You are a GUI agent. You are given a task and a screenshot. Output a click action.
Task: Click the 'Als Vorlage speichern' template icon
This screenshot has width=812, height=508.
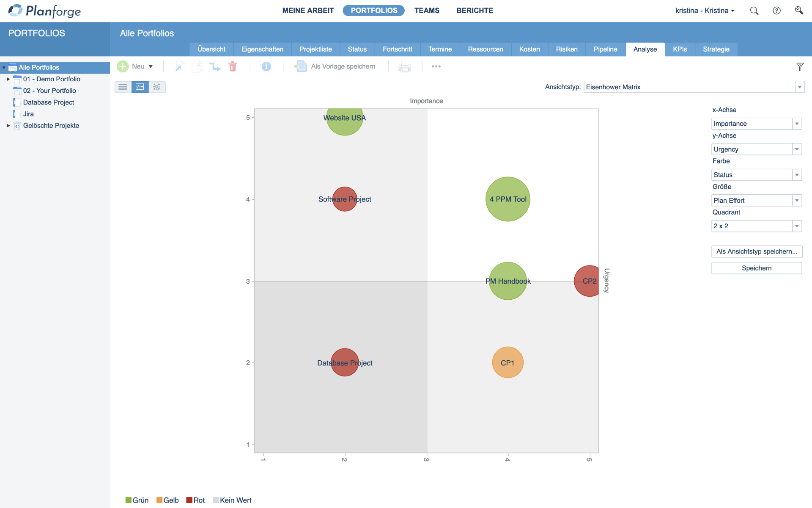301,66
